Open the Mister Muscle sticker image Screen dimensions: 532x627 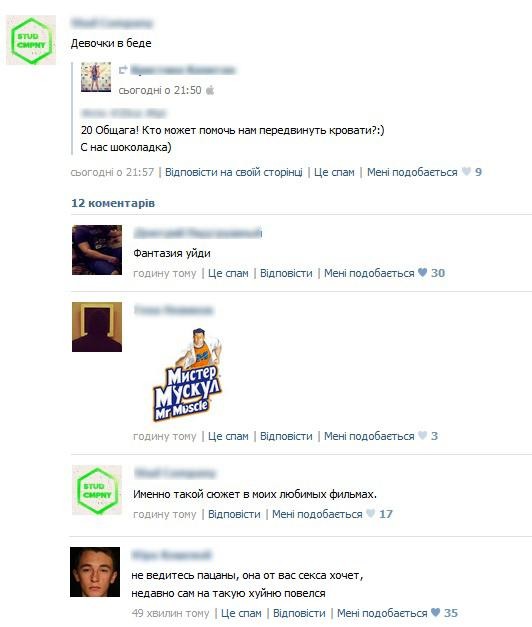[188, 375]
